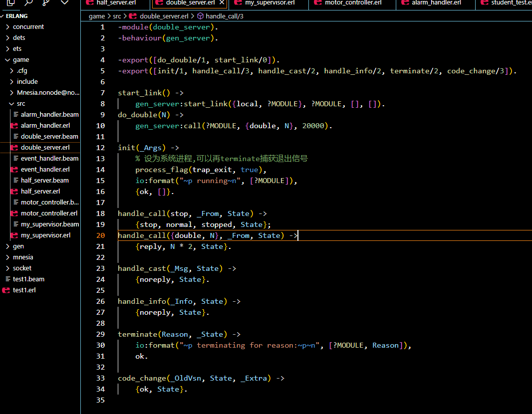Click line number 12 in the gutter
This screenshot has height=414, width=532.
tap(100, 148)
